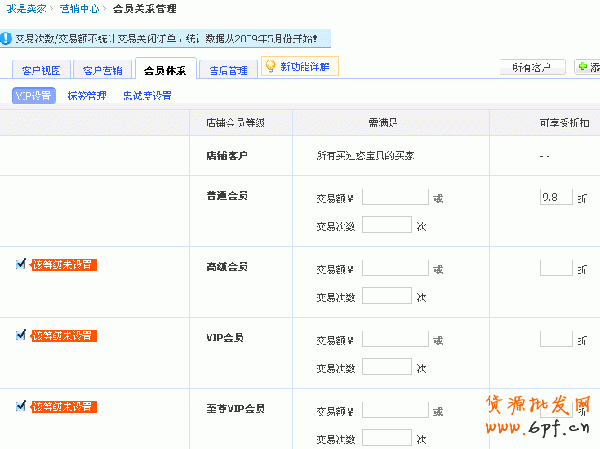The height and width of the screenshot is (449, 600).
Task: Select the 会员体系 tab
Action: (x=165, y=71)
